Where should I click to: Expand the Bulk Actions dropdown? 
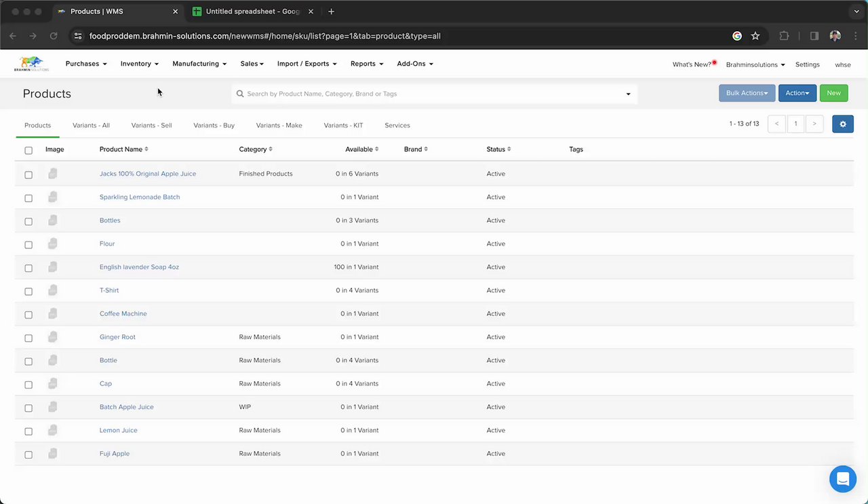[747, 93]
